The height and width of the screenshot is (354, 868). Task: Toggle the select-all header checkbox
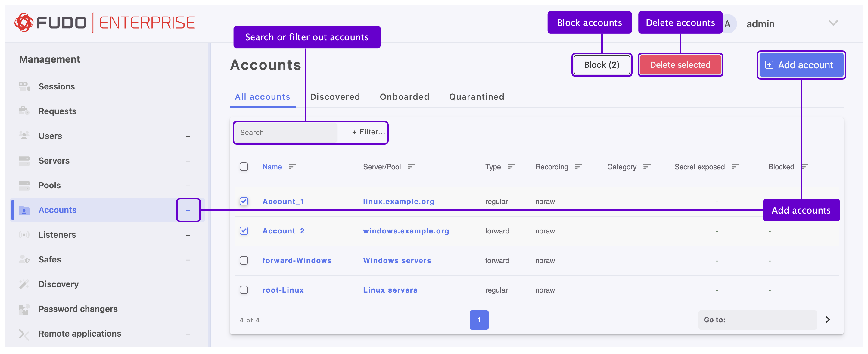(x=244, y=167)
